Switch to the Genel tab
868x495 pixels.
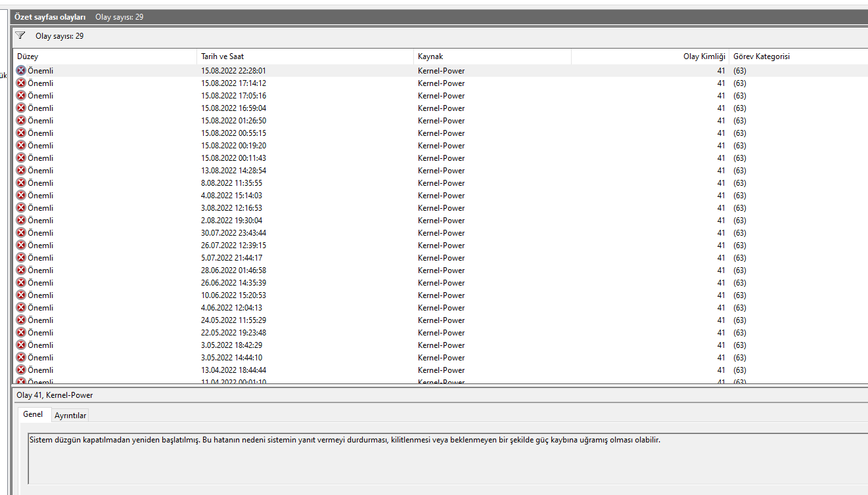pyautogui.click(x=33, y=414)
